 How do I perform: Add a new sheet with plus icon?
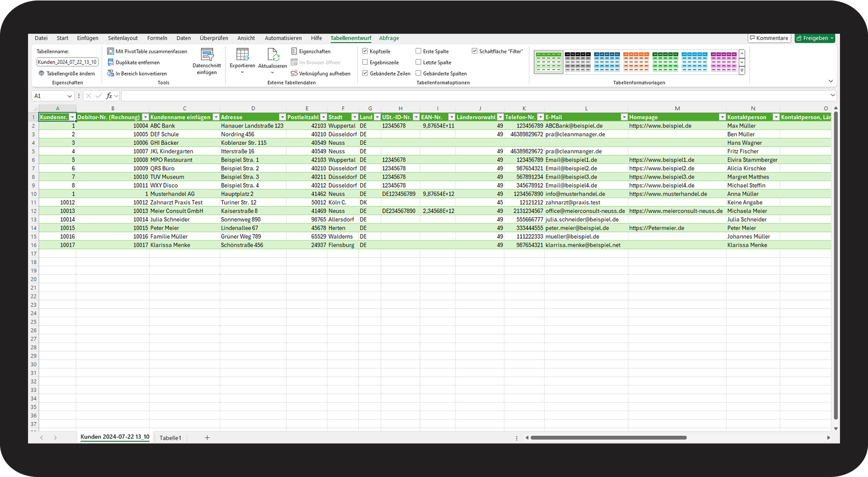pos(207,438)
